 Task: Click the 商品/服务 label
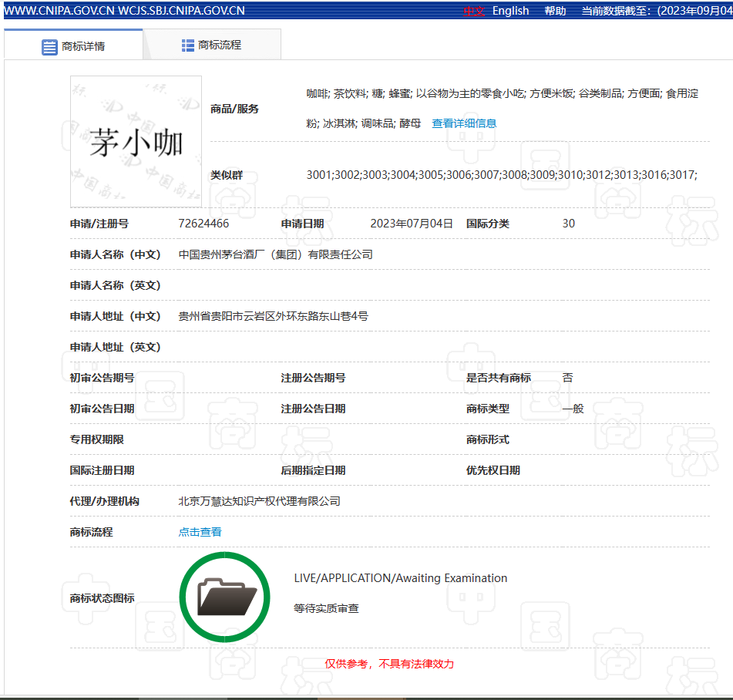pos(234,109)
